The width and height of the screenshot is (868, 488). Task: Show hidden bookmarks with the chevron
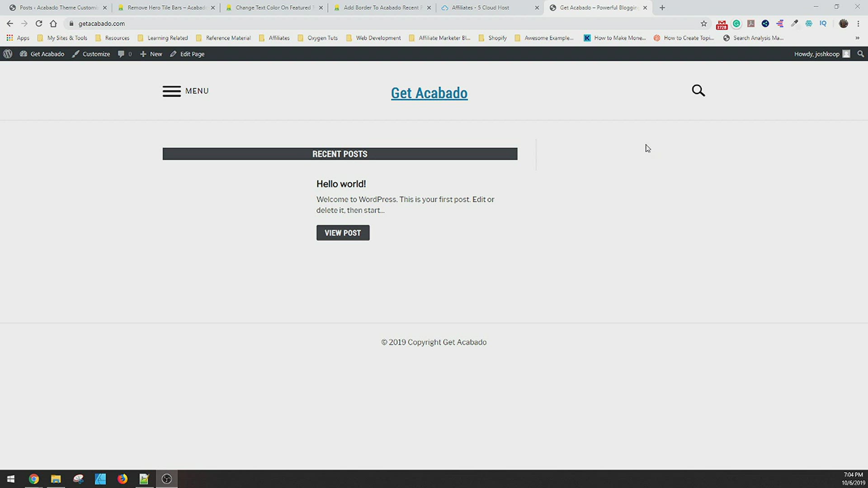coord(857,38)
